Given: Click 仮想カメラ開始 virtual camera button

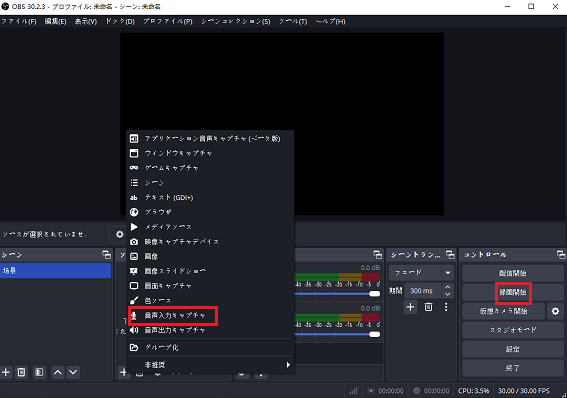Looking at the screenshot, I should (503, 311).
